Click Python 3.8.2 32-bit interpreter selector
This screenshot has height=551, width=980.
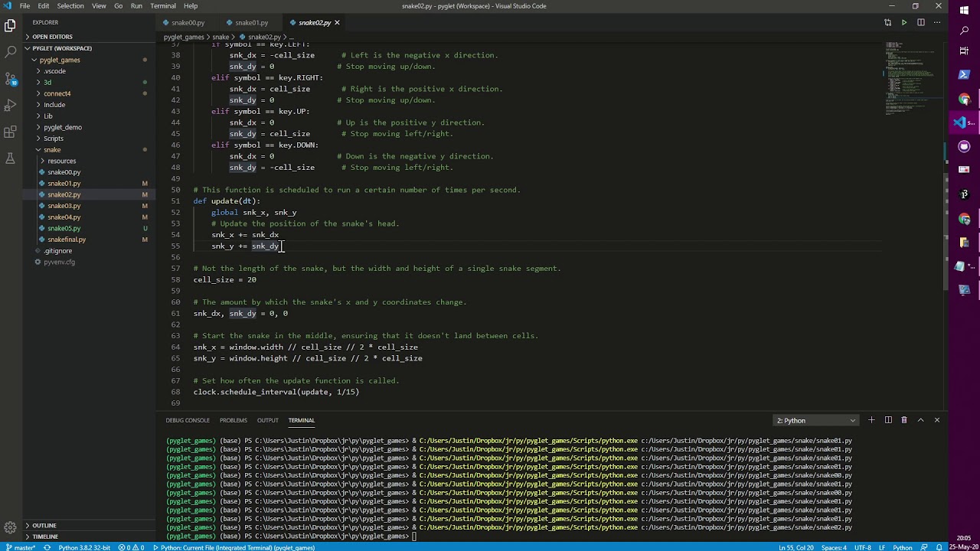pos(84,547)
